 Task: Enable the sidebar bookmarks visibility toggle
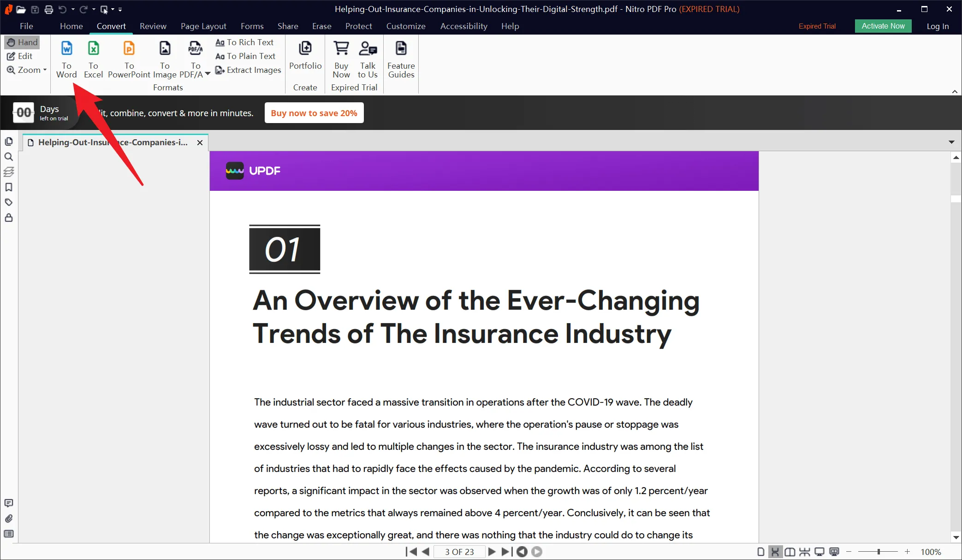tap(9, 187)
